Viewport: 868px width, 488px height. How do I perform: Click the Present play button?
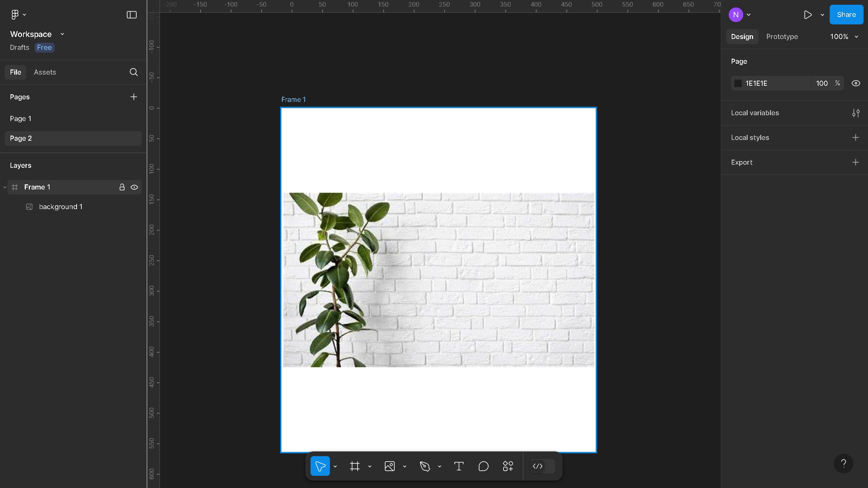808,15
